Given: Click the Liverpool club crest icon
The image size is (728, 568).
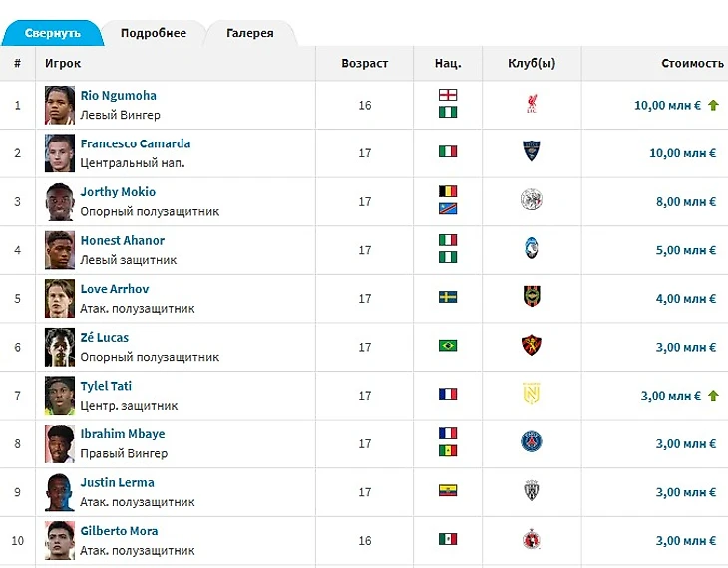Looking at the screenshot, I should click(x=532, y=104).
